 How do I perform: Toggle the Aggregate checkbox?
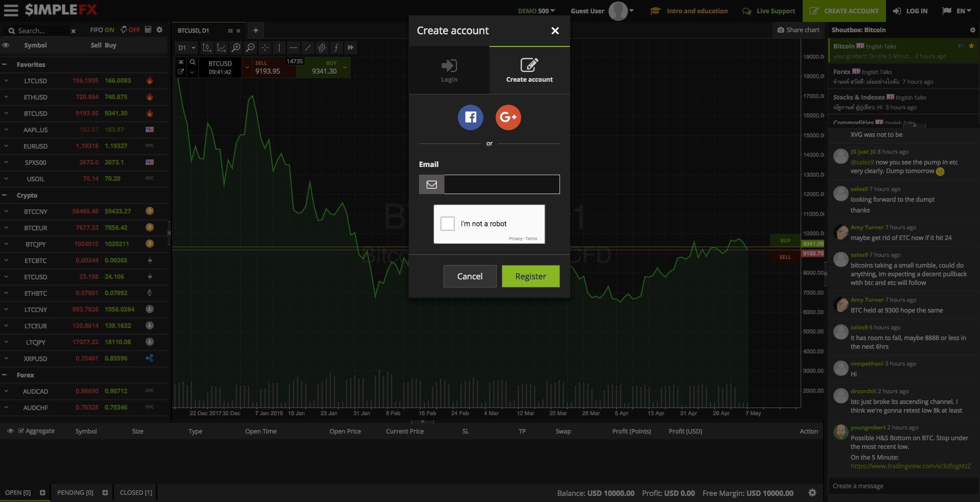click(x=21, y=431)
